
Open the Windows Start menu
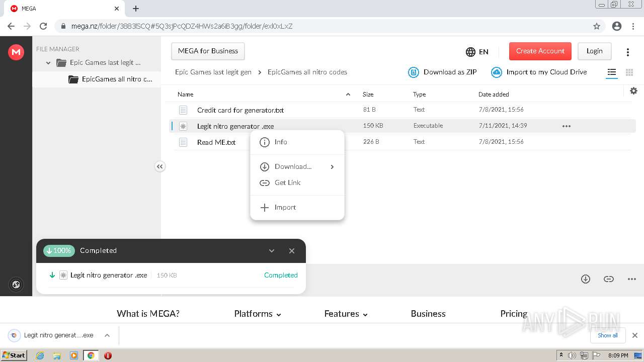pyautogui.click(x=14, y=355)
